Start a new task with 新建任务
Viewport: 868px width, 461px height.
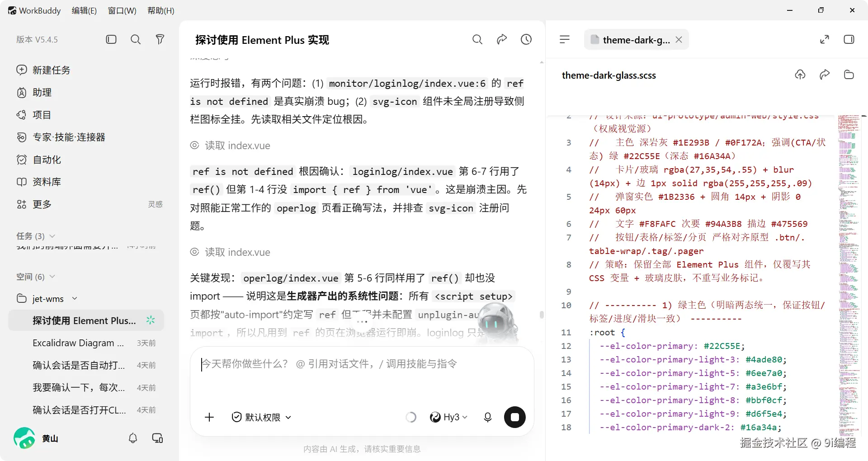tap(43, 70)
